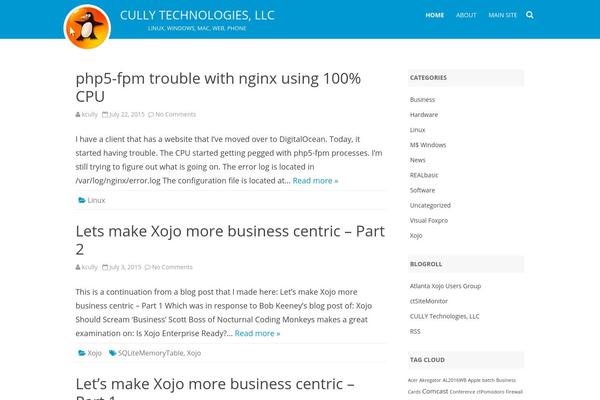Click the comment bubble icon in php5-fpm post
The height and width of the screenshot is (400, 600).
tap(151, 114)
